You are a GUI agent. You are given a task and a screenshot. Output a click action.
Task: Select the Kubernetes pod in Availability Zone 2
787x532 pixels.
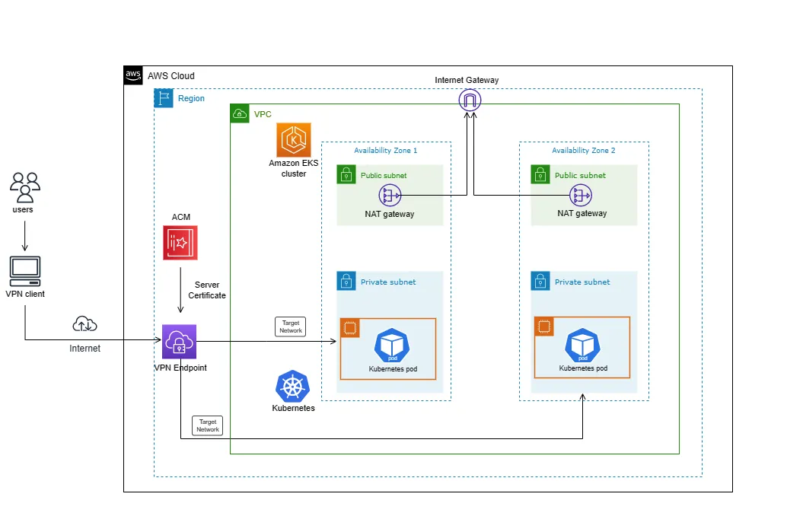pyautogui.click(x=583, y=346)
